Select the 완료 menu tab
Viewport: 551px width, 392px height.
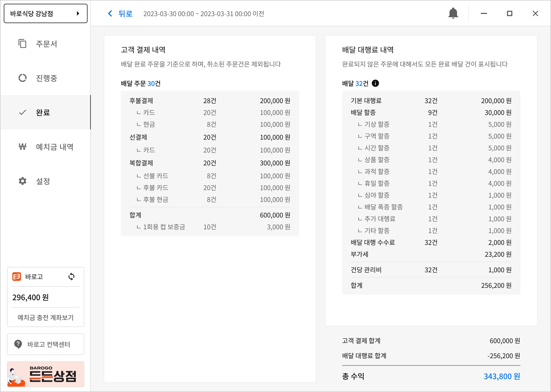tap(43, 112)
